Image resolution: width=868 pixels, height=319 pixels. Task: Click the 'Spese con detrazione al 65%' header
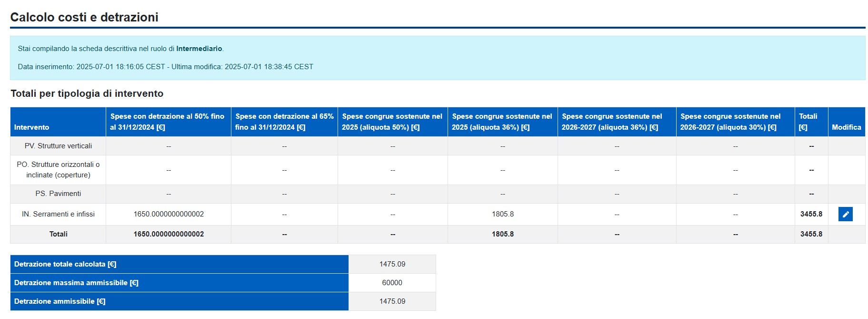coord(284,122)
